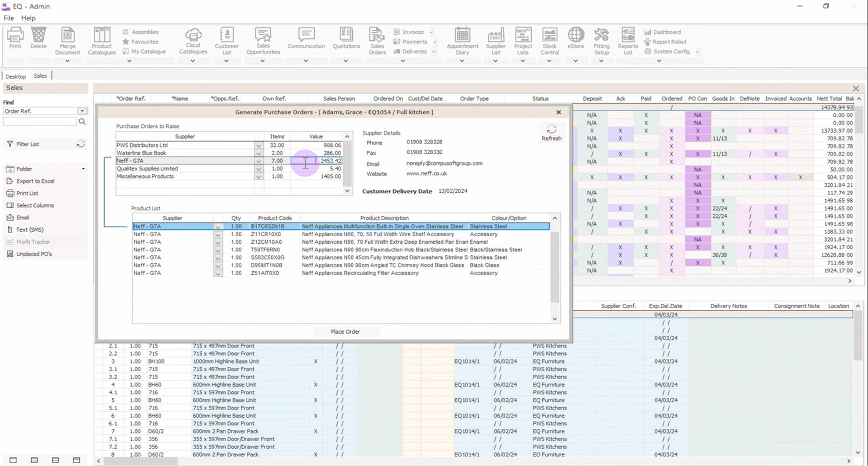This screenshot has width=868, height=466.
Task: Open Quotations
Action: pos(346,38)
